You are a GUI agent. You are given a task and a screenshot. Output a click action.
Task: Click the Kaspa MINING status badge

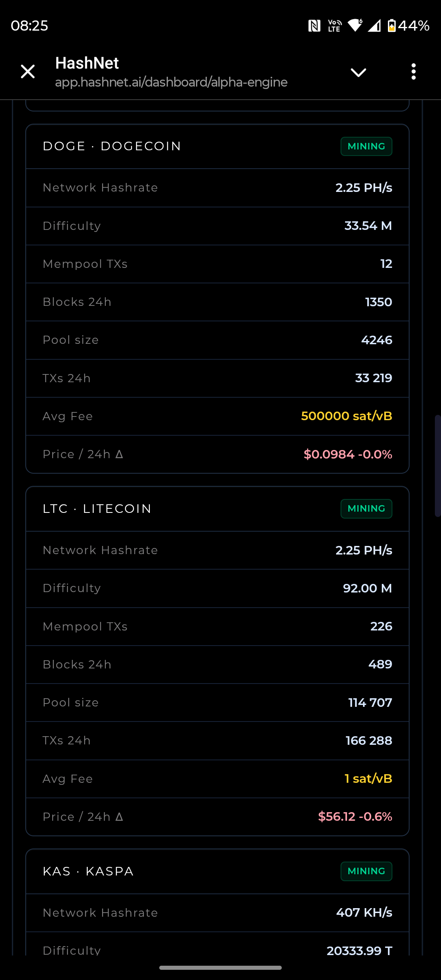point(366,871)
